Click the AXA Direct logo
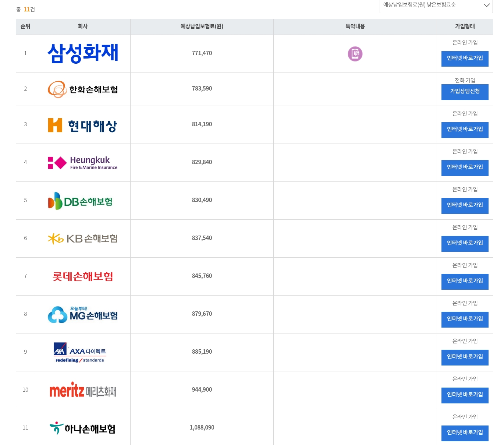This screenshot has height=445, width=504. coord(80,352)
